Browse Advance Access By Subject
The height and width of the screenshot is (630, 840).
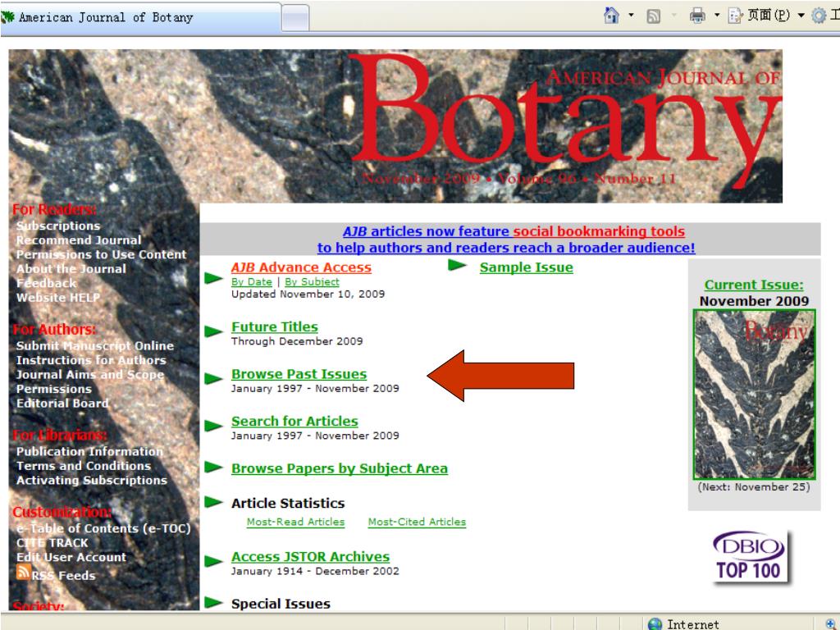tap(312, 282)
